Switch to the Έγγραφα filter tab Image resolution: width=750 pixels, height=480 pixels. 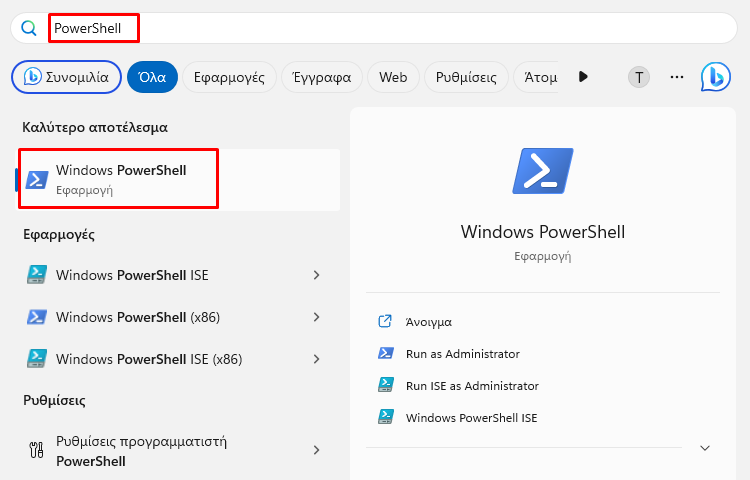point(321,77)
